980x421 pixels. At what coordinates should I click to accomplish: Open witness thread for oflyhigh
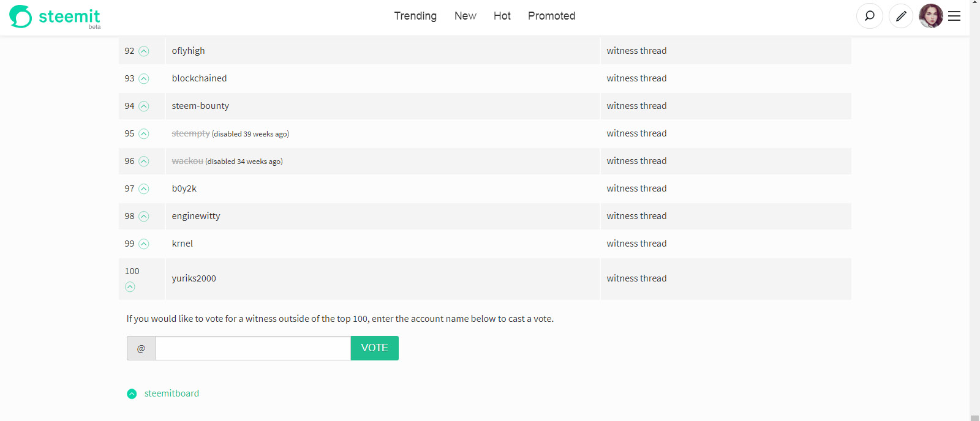pyautogui.click(x=636, y=51)
